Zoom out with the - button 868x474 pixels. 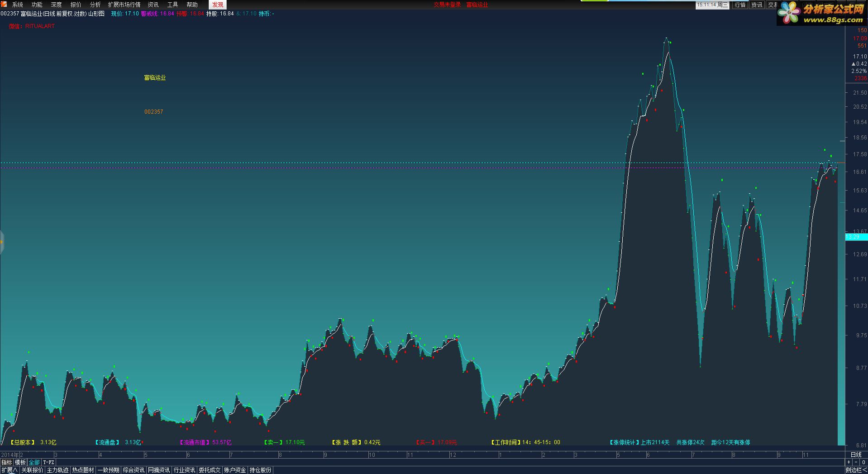856,462
